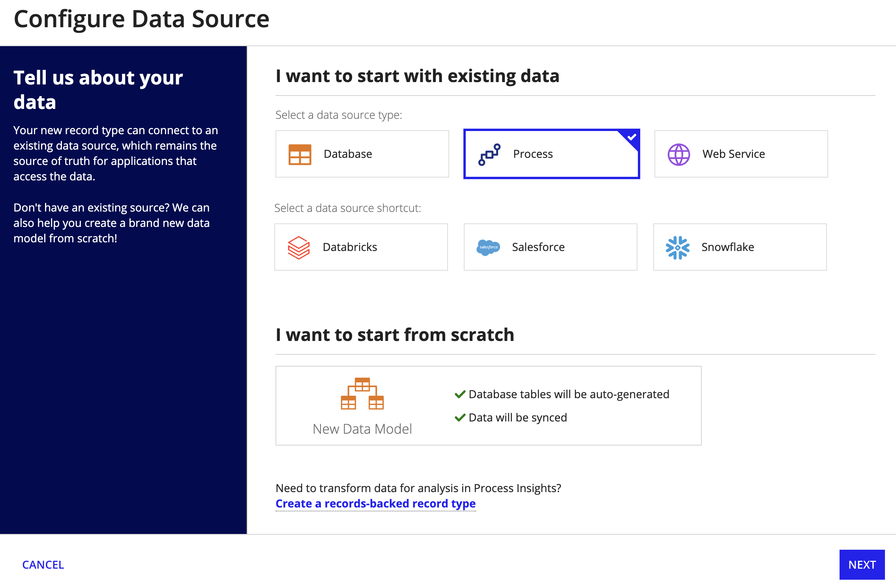Click the NEXT button
This screenshot has height=588, width=896.
tap(862, 565)
